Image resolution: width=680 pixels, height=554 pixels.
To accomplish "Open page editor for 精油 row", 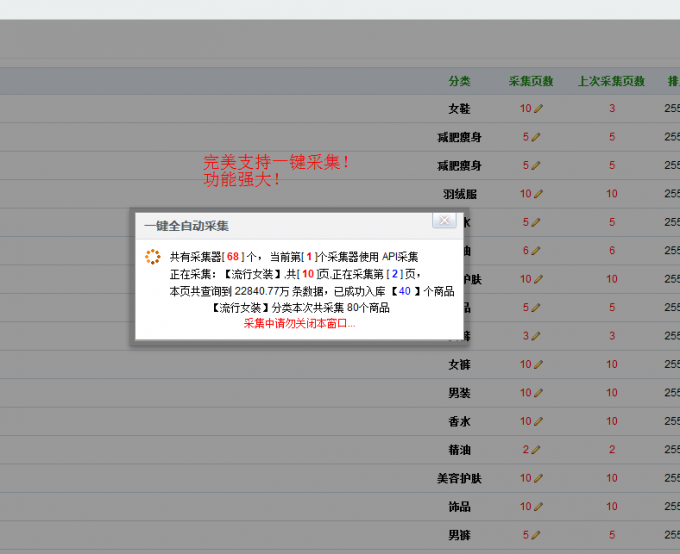I will coord(536,450).
